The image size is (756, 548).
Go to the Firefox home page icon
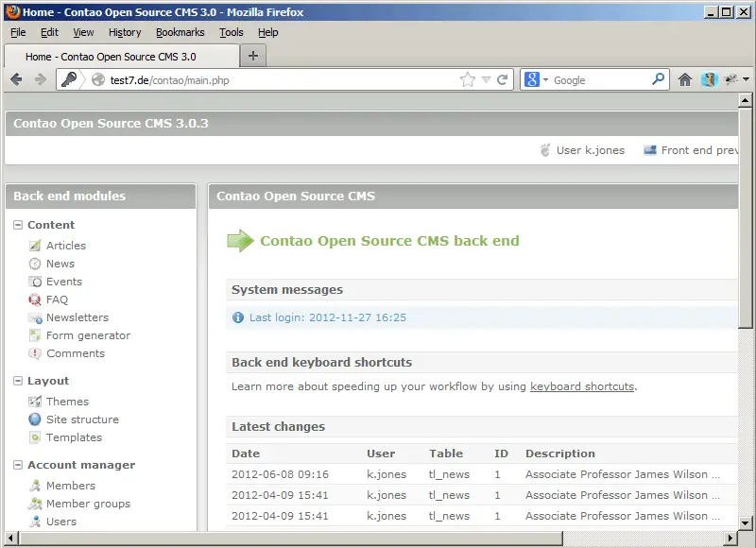pyautogui.click(x=685, y=79)
